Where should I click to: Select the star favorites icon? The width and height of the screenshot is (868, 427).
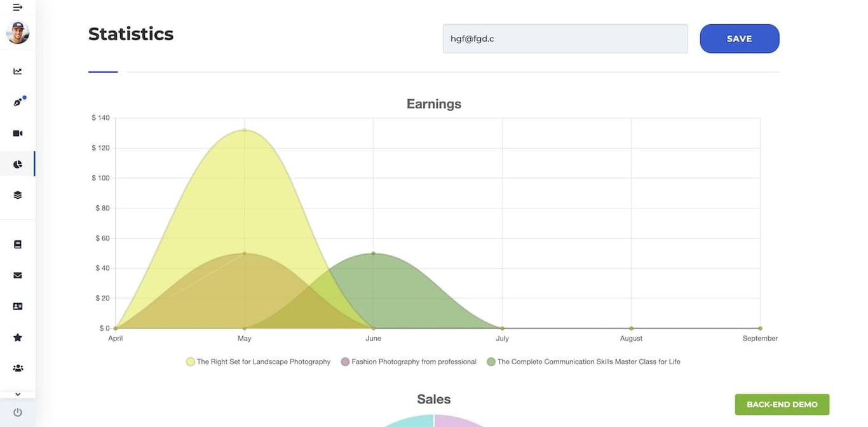point(17,337)
